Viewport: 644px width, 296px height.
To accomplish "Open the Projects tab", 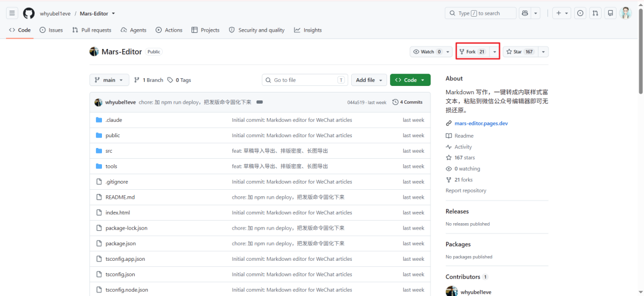I will click(x=205, y=30).
